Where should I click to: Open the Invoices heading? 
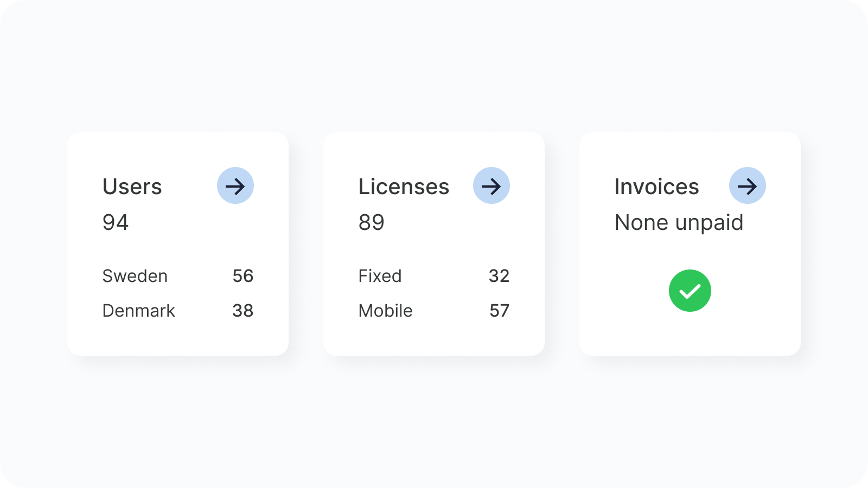click(656, 187)
